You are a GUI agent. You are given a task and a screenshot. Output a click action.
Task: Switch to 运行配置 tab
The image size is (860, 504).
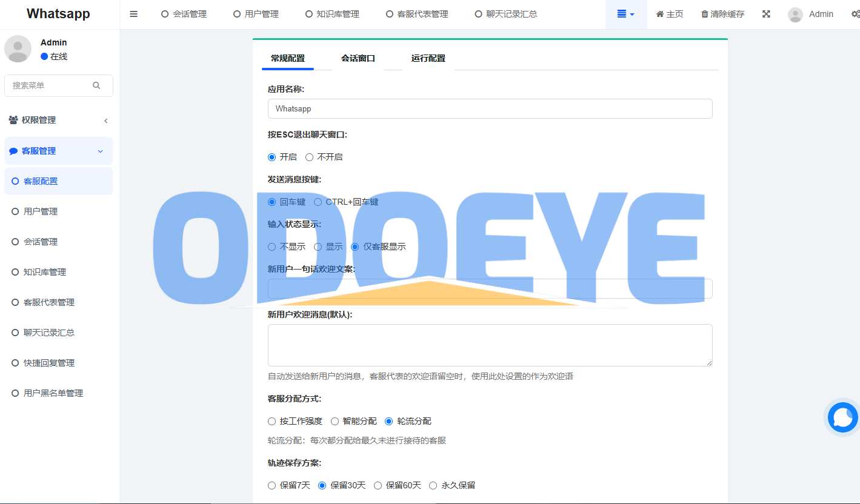tap(428, 58)
